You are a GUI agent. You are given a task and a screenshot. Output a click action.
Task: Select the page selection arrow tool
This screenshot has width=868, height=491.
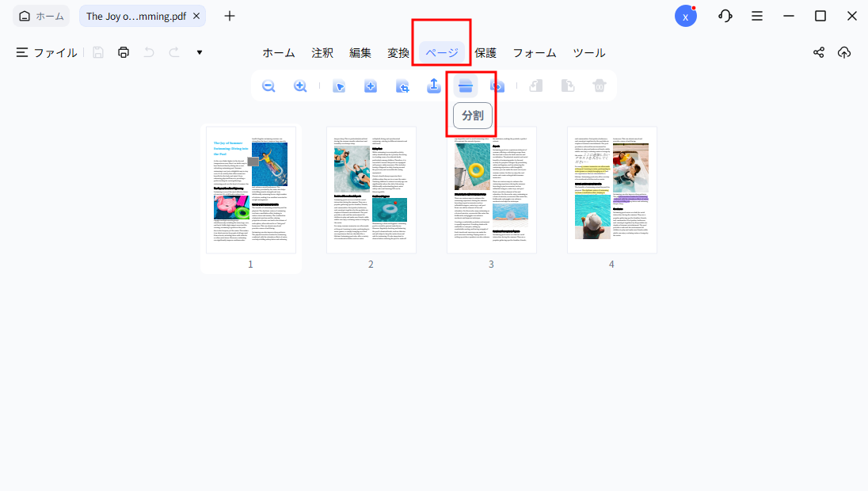point(338,86)
